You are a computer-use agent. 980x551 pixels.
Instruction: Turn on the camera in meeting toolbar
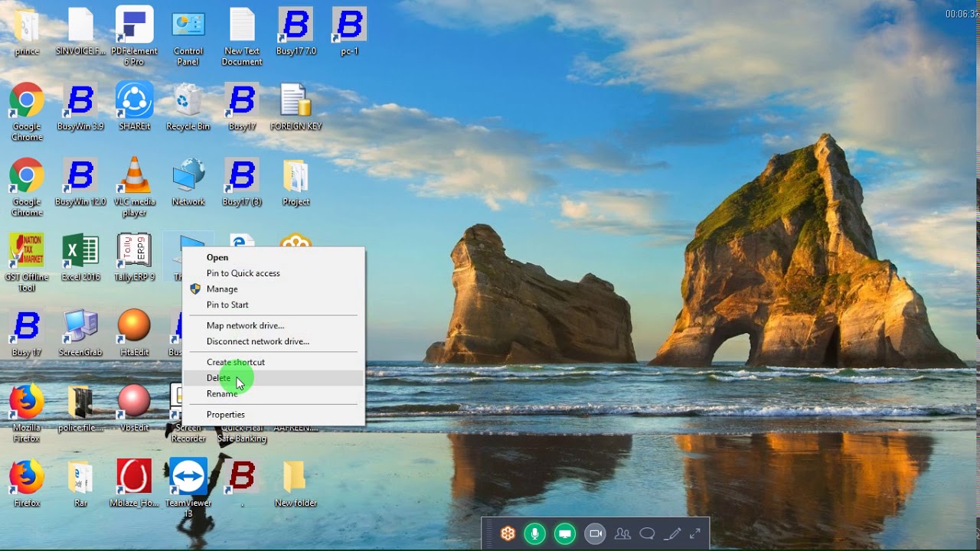tap(595, 533)
